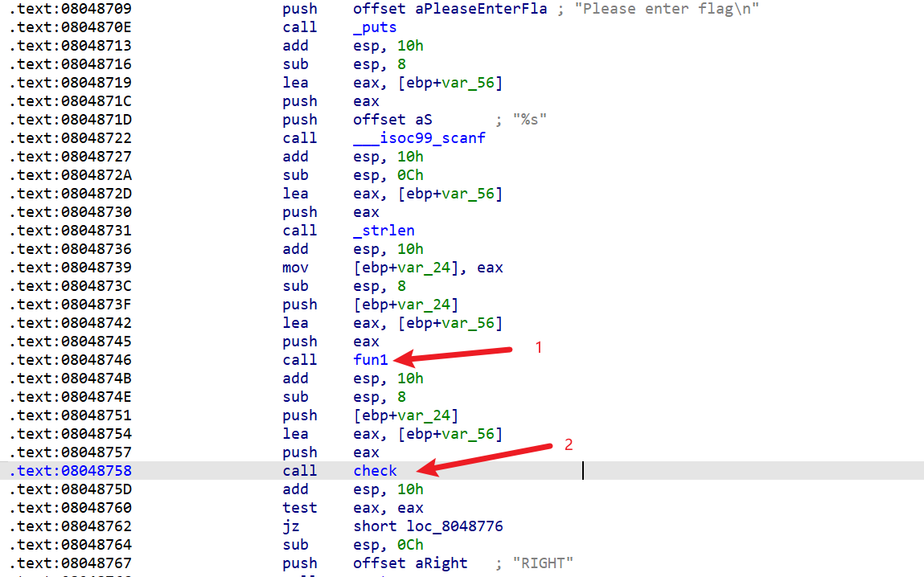The height and width of the screenshot is (577, 924).
Task: Select address .text:08048764
Action: (70, 545)
